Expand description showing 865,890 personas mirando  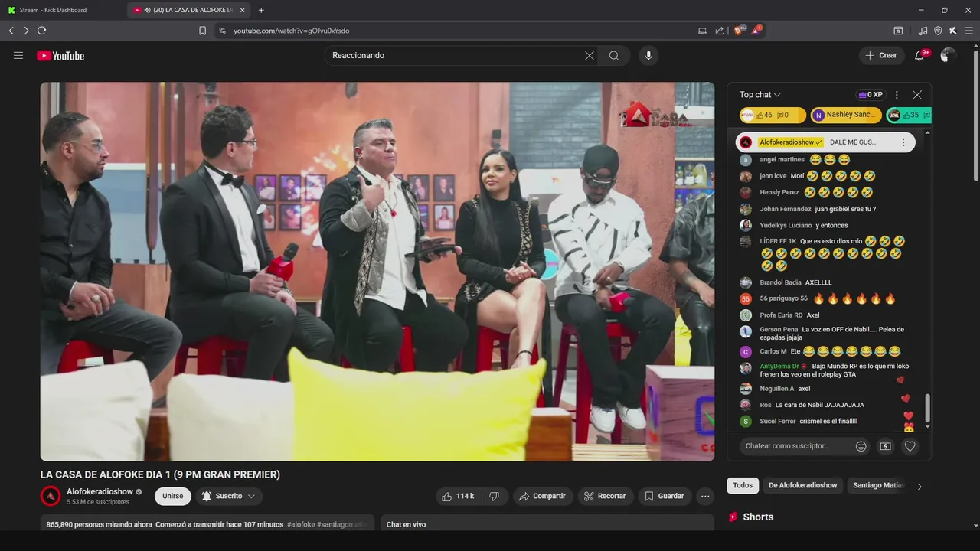point(207,524)
